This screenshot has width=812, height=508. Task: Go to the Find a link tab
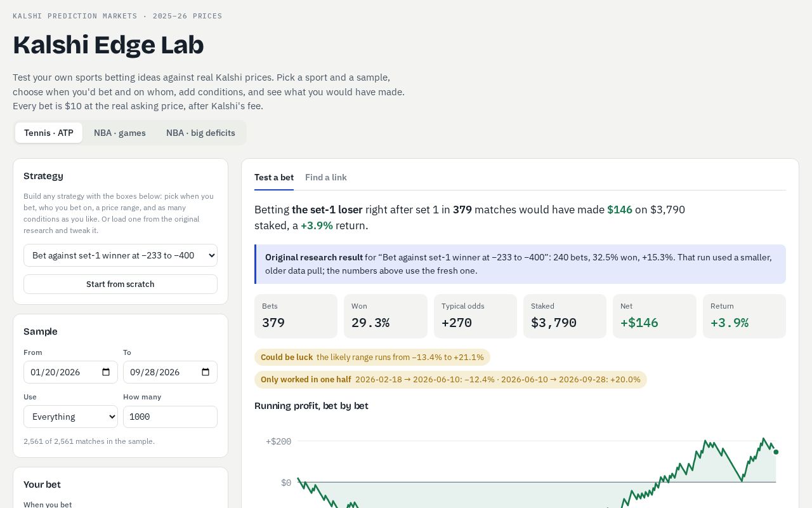click(x=326, y=178)
